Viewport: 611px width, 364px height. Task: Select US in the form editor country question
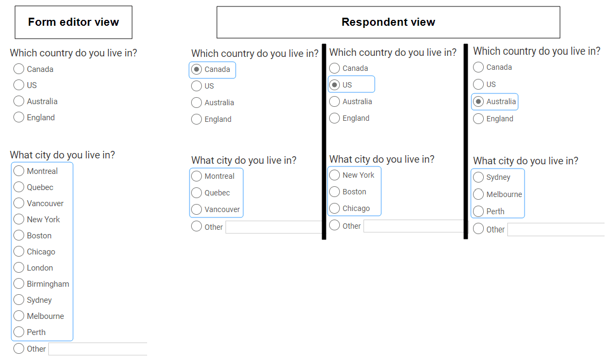point(18,85)
